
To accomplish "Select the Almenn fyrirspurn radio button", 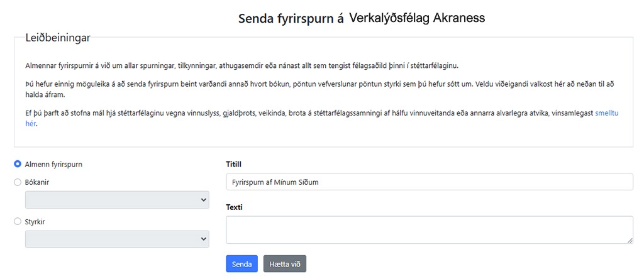I will [x=18, y=164].
